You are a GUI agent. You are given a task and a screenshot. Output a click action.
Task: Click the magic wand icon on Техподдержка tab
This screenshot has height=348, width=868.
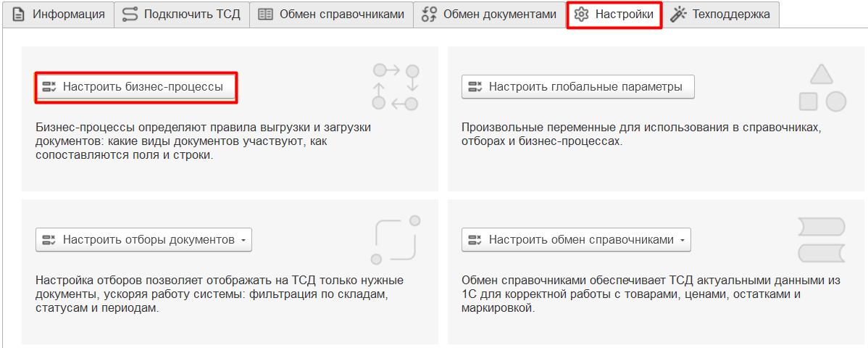click(678, 14)
